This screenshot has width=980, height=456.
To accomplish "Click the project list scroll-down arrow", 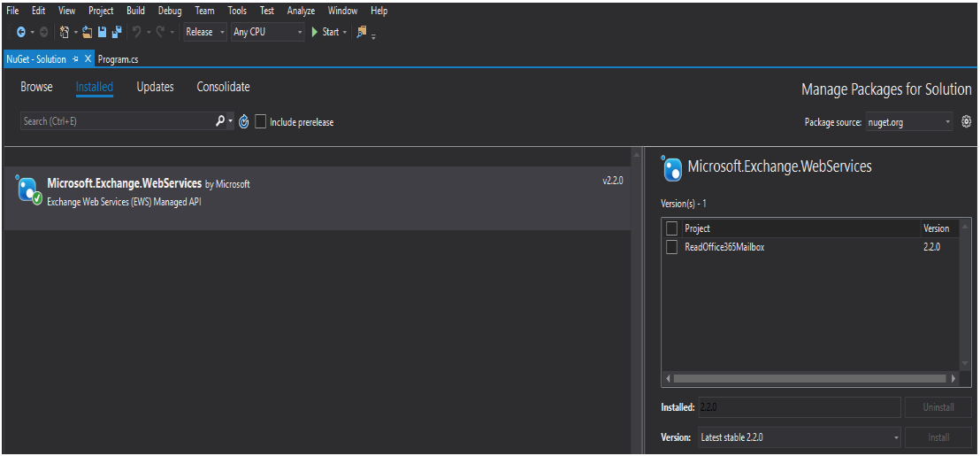I will [966, 363].
